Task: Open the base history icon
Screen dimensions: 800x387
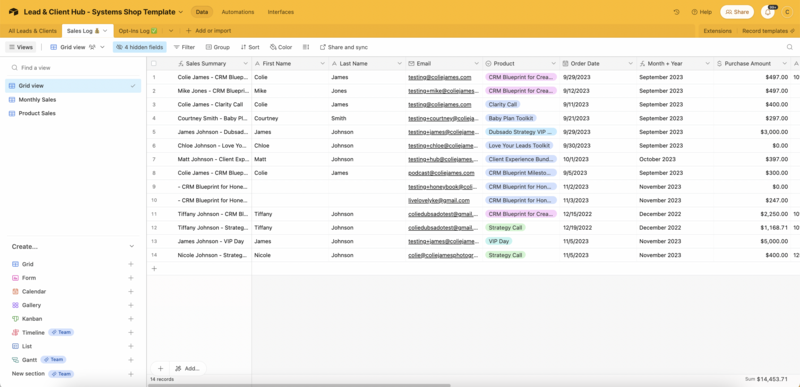Action: pos(677,12)
